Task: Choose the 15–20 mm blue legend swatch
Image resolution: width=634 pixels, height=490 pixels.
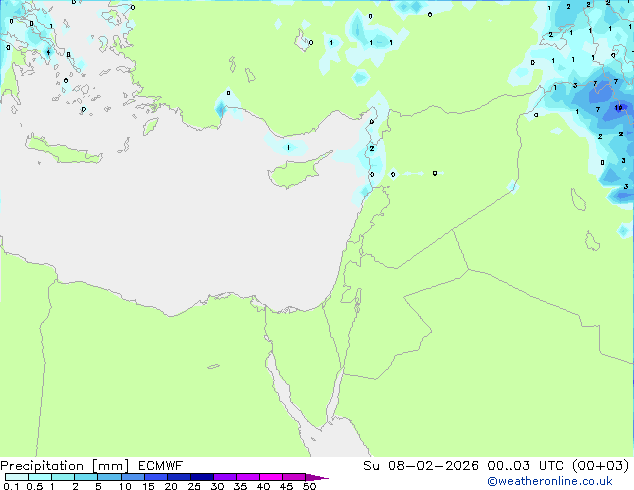Action: (156, 477)
